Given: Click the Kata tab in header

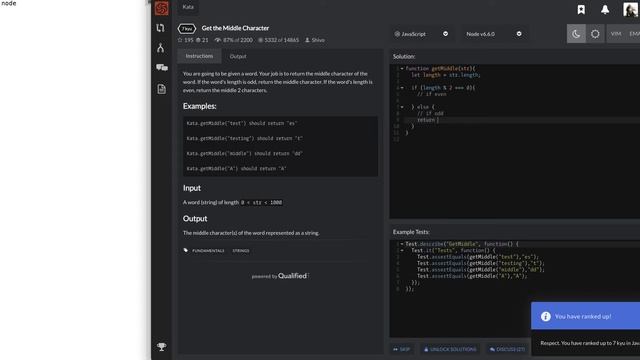Looking at the screenshot, I should (188, 7).
